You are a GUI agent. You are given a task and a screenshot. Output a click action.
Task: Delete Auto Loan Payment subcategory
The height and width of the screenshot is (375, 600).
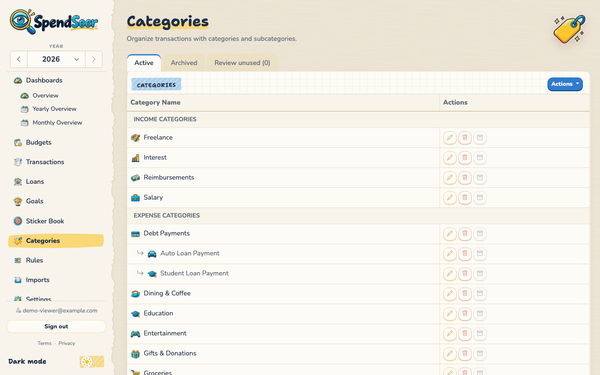coord(465,253)
